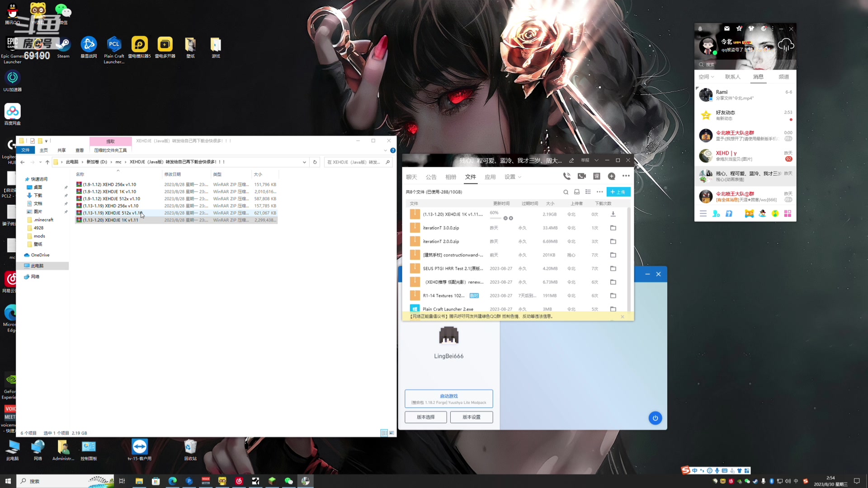Open Rami conversation in QQ list
868x488 pixels.
[x=745, y=95]
